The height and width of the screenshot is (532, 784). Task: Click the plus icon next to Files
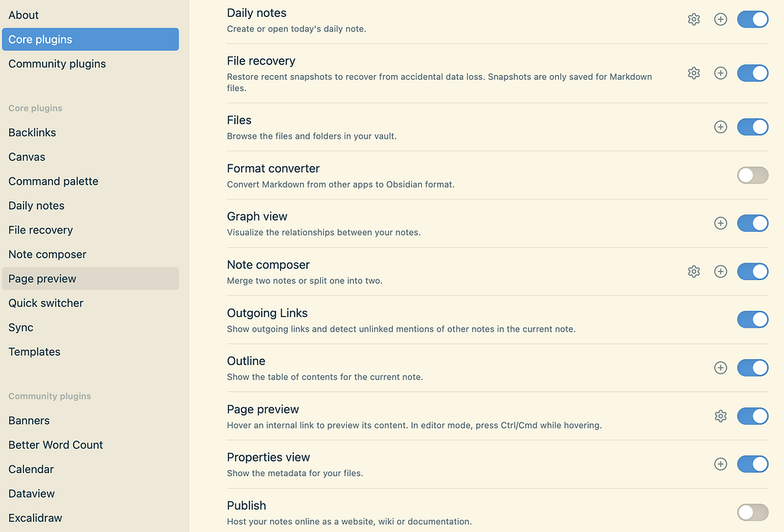click(x=720, y=126)
